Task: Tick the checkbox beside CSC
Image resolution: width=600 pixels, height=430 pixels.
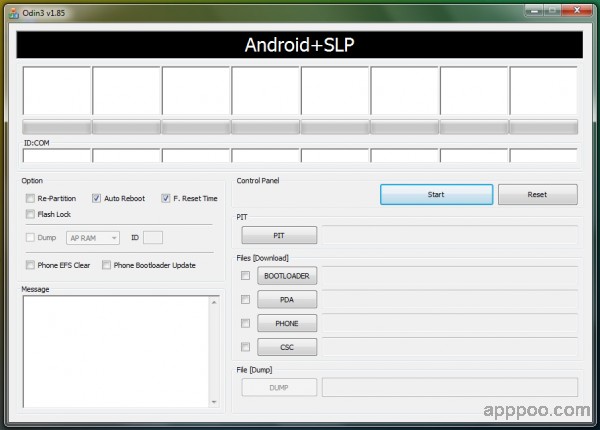Action: click(245, 347)
